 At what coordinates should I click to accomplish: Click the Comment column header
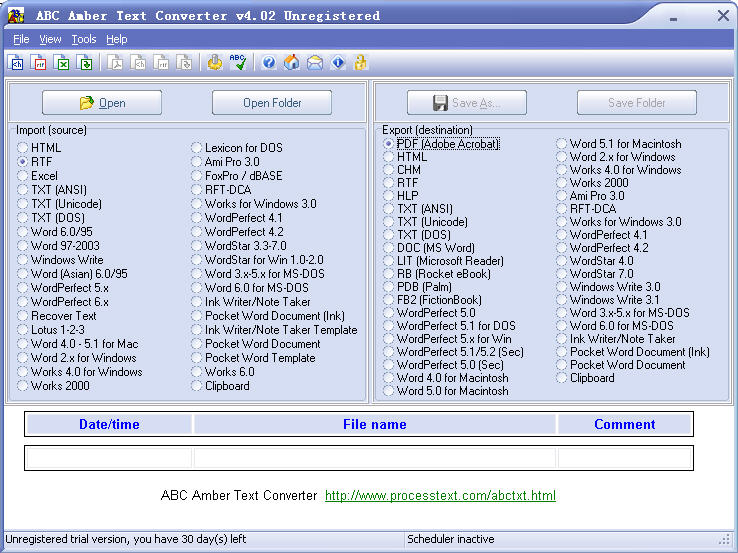click(x=625, y=424)
